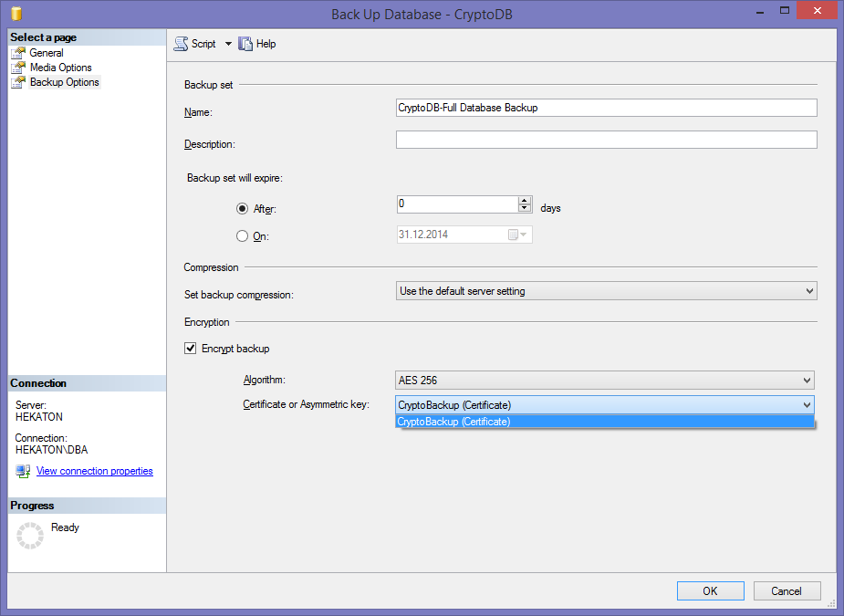Click the database cylinder icon in title bar
844x616 pixels.
[x=16, y=13]
